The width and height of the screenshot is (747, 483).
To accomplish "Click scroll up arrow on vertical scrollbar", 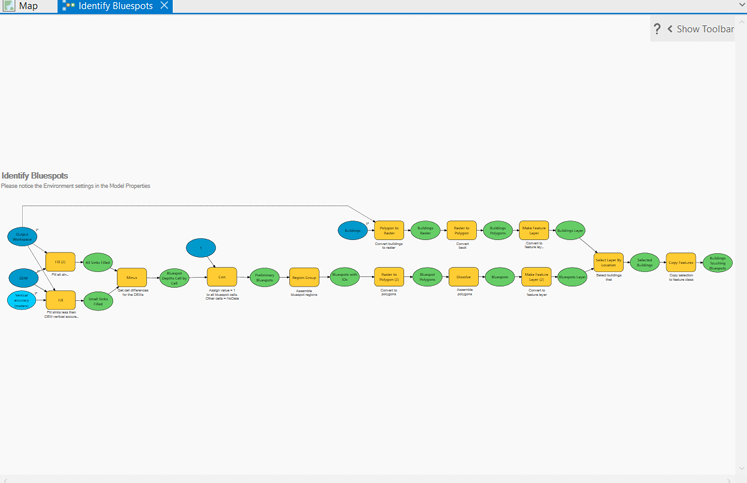I will click(742, 22).
